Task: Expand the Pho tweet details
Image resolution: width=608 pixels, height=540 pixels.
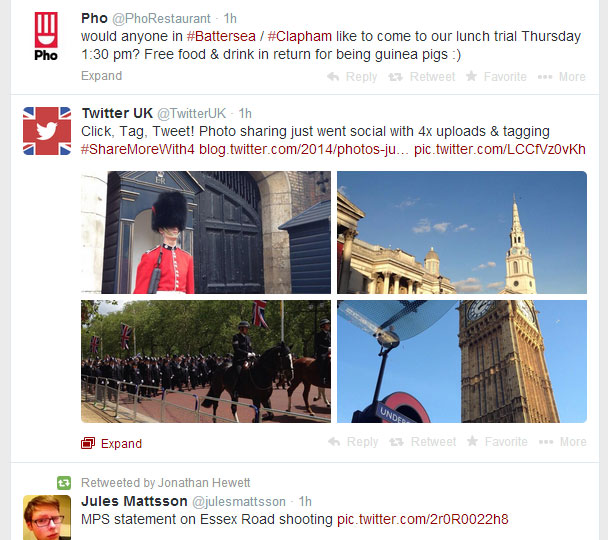Action: tap(102, 76)
